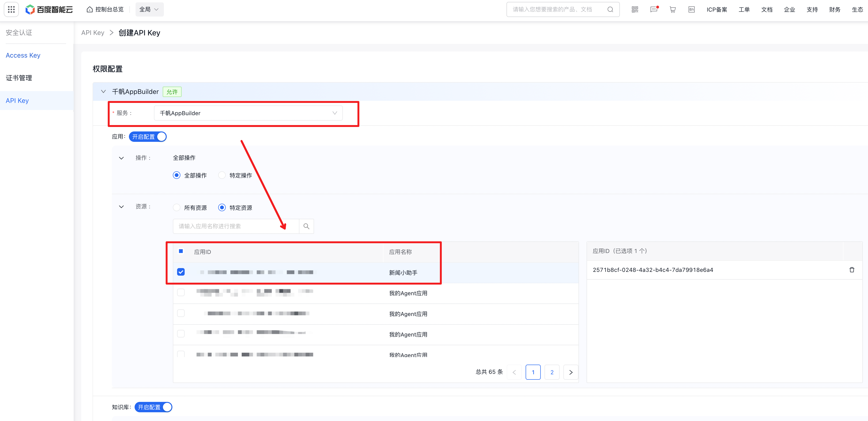This screenshot has width=868, height=421.
Task: Click API Key breadcrumb link
Action: pos(93,33)
